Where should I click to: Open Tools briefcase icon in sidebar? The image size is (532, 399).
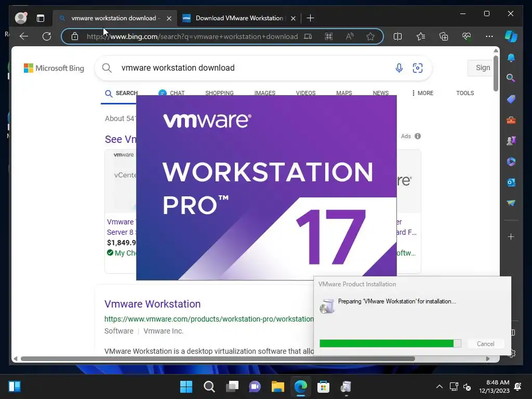tap(511, 120)
